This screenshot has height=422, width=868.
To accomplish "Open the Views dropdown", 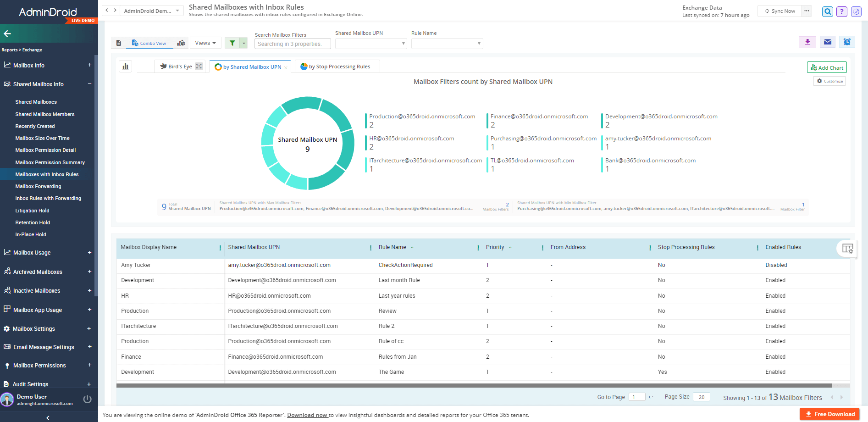I will click(205, 43).
